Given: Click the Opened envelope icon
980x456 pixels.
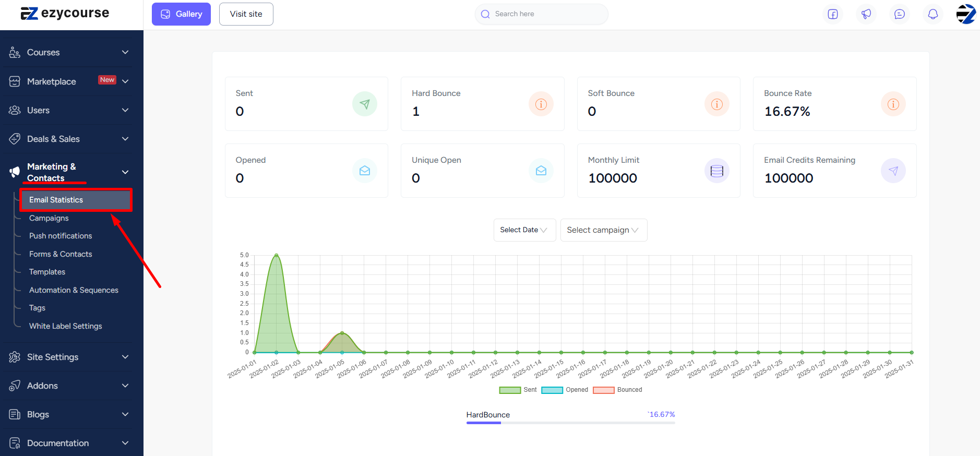Looking at the screenshot, I should [x=365, y=171].
